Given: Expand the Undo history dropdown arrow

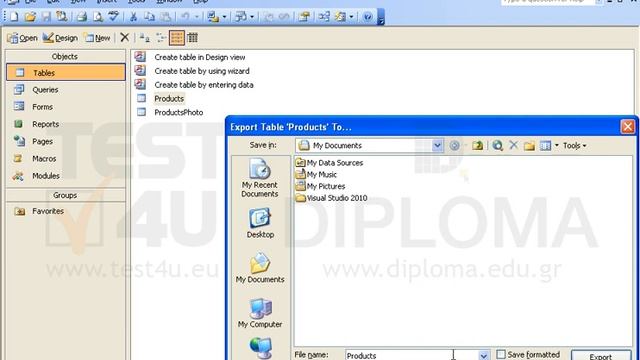Looking at the screenshot, I should pyautogui.click(x=196, y=17).
